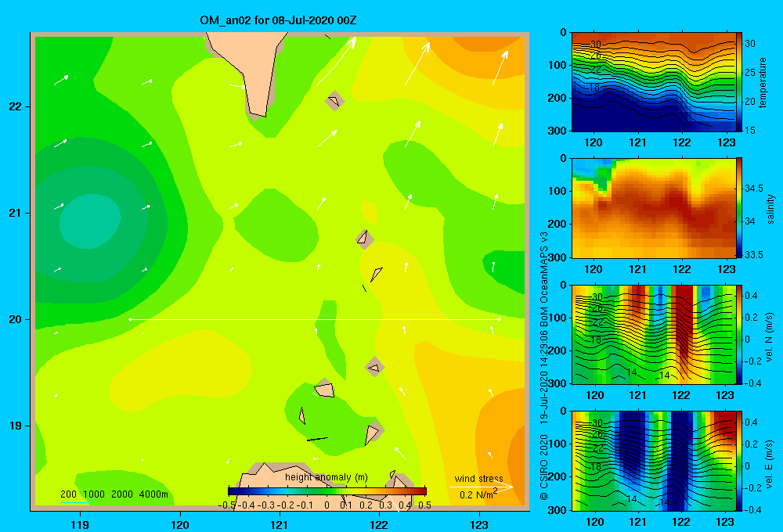Click the '33.5' salinity scale value
Image resolution: width=783 pixels, height=532 pixels.
(x=754, y=254)
